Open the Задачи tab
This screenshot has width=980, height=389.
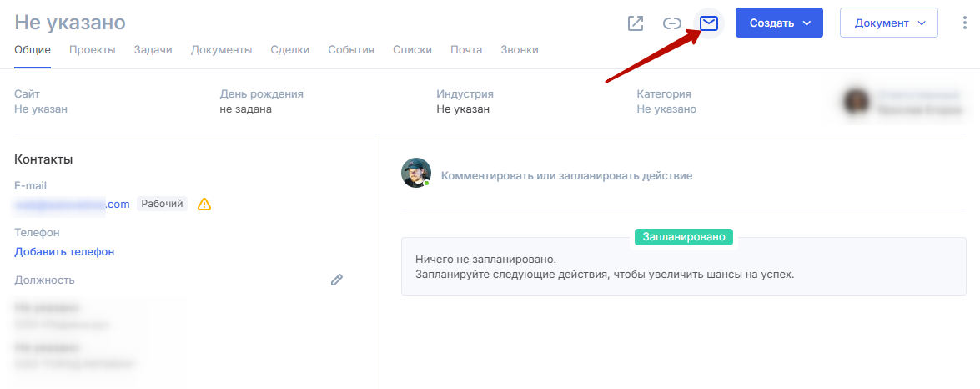(x=153, y=50)
